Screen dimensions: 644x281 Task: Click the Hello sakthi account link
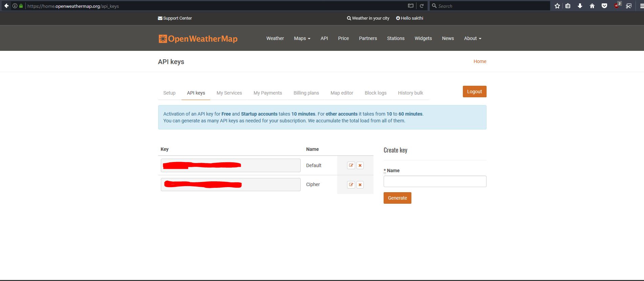pos(410,18)
